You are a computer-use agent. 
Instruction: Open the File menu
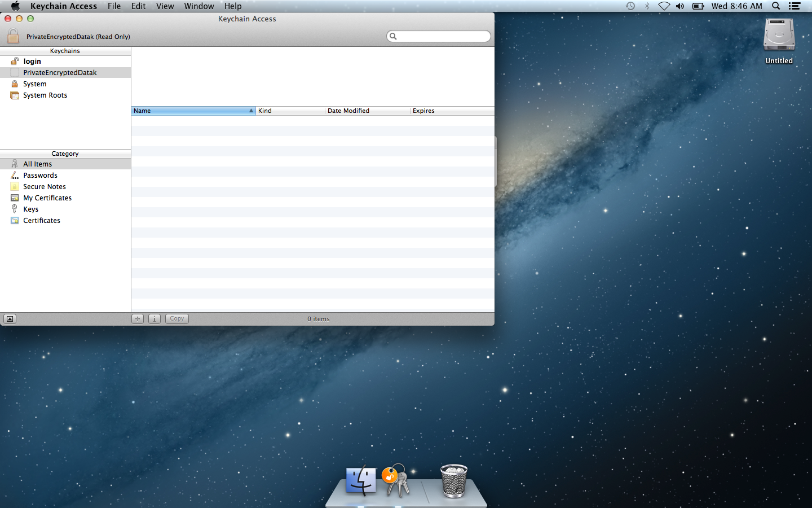point(114,6)
